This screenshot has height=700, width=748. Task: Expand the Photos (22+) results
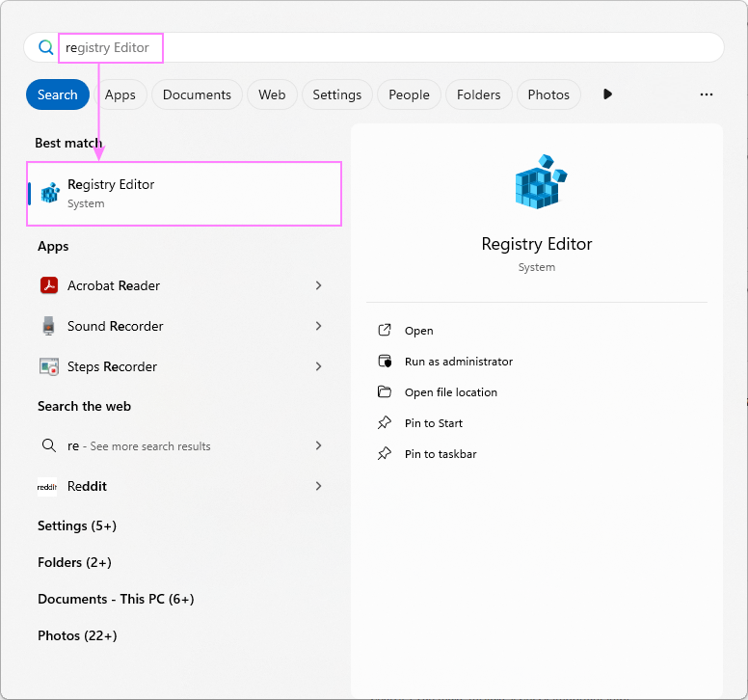point(77,635)
